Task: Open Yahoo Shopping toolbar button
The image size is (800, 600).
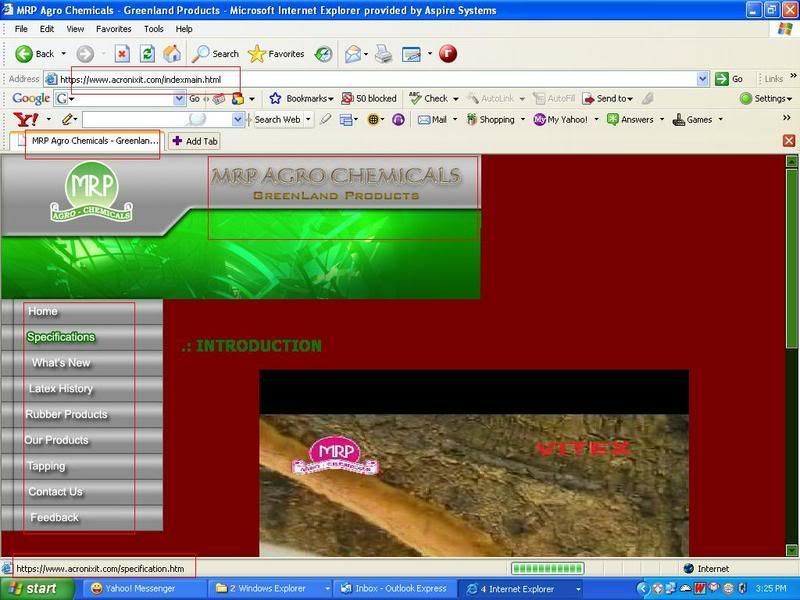Action: click(490, 119)
